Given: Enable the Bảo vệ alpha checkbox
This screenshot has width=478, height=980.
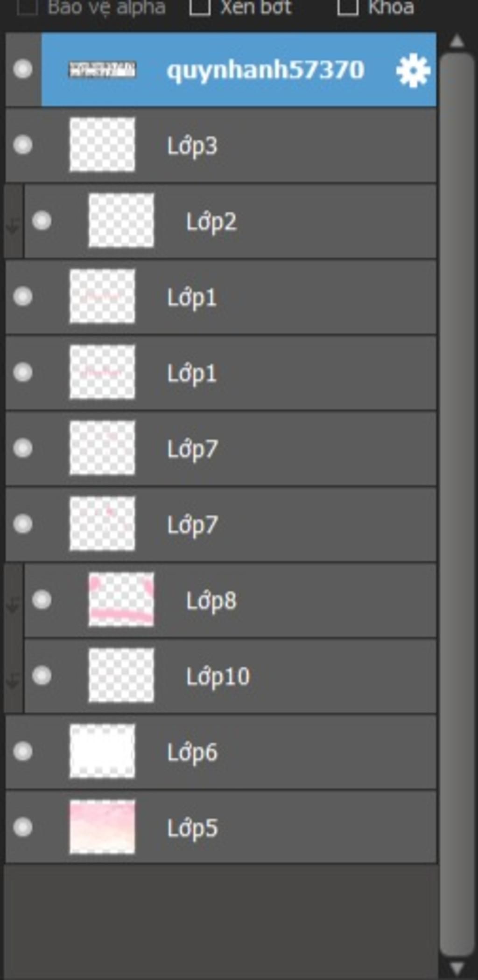Looking at the screenshot, I should coord(27,7).
